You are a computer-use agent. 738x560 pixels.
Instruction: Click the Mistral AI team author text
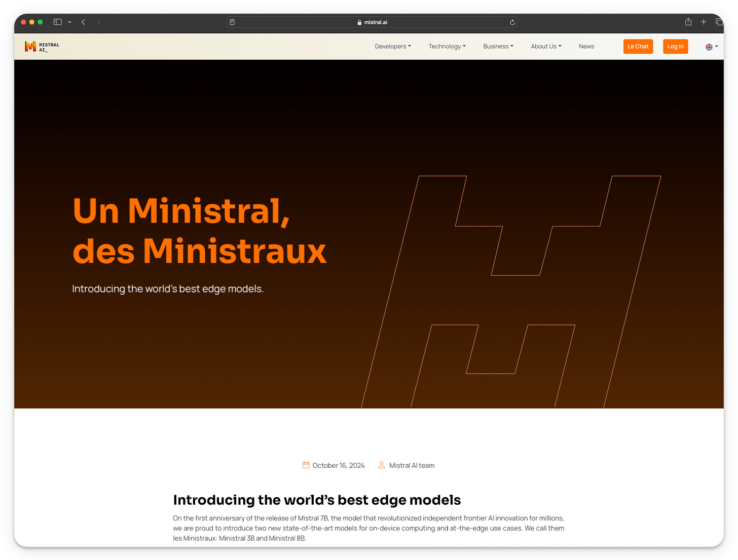coord(412,466)
